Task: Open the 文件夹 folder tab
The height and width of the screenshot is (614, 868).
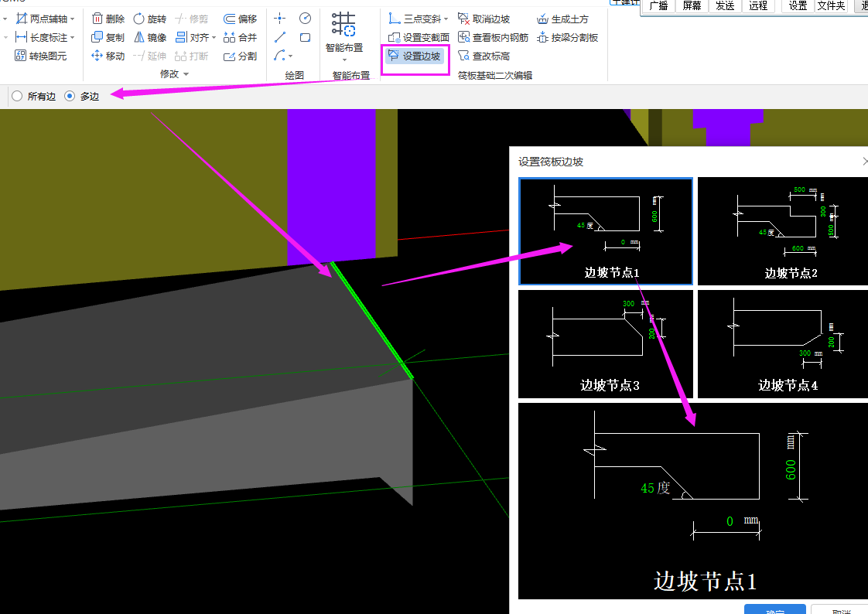Action: click(831, 6)
